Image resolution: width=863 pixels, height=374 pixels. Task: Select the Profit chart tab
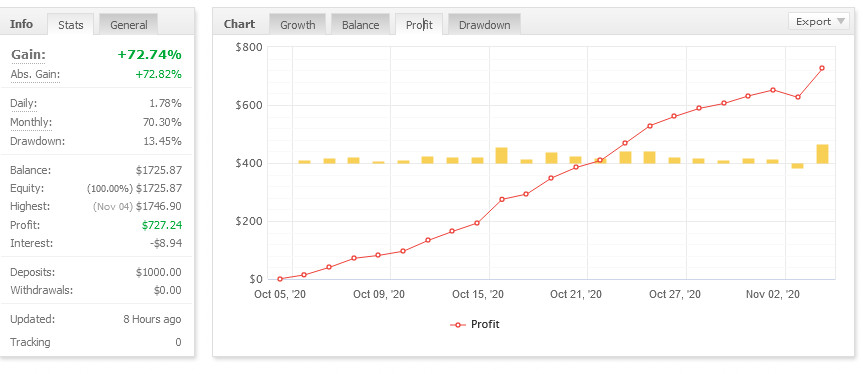pos(419,25)
